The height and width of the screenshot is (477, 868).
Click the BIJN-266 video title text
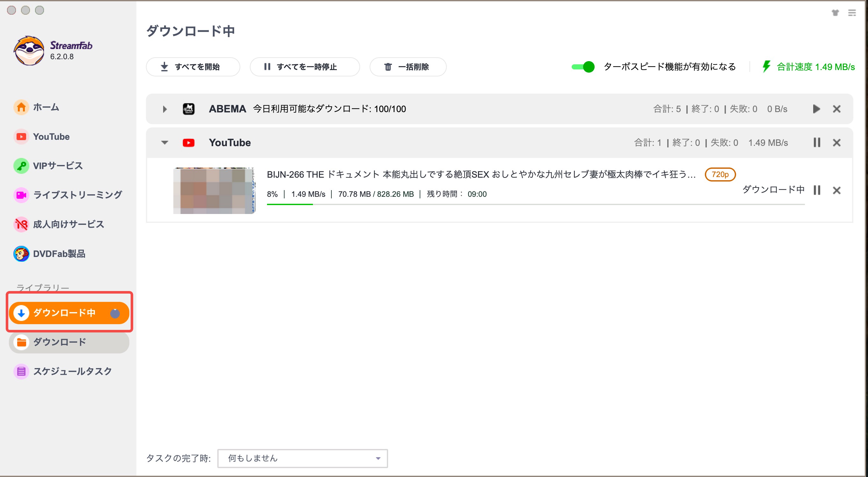coord(481,174)
